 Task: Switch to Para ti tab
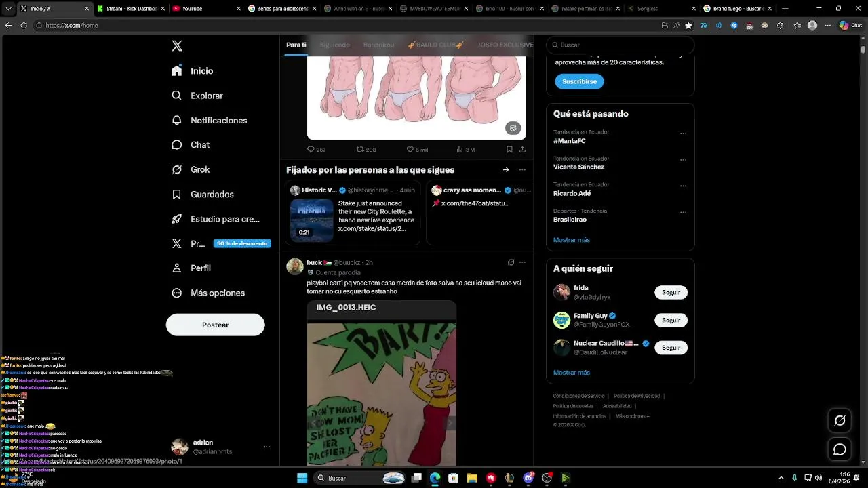(x=296, y=45)
